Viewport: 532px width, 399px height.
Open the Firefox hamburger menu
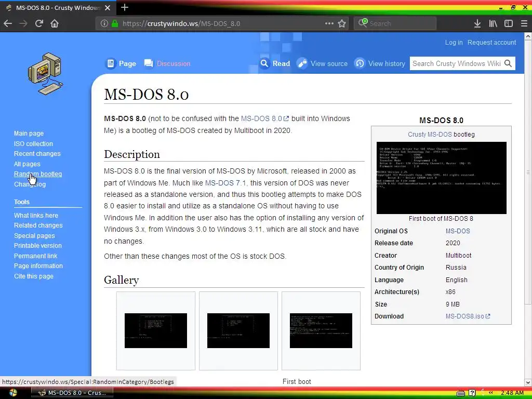click(524, 23)
